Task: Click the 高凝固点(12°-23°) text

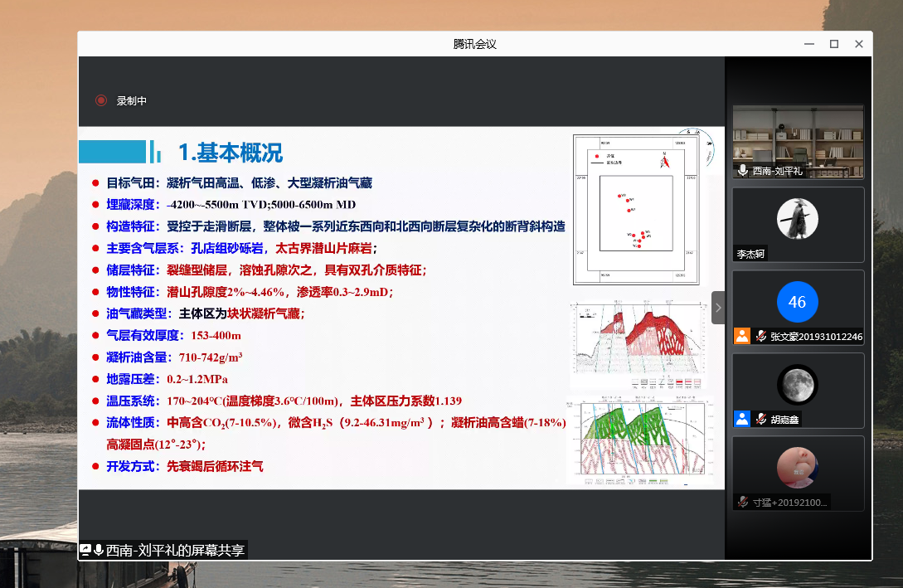Action: (156, 445)
